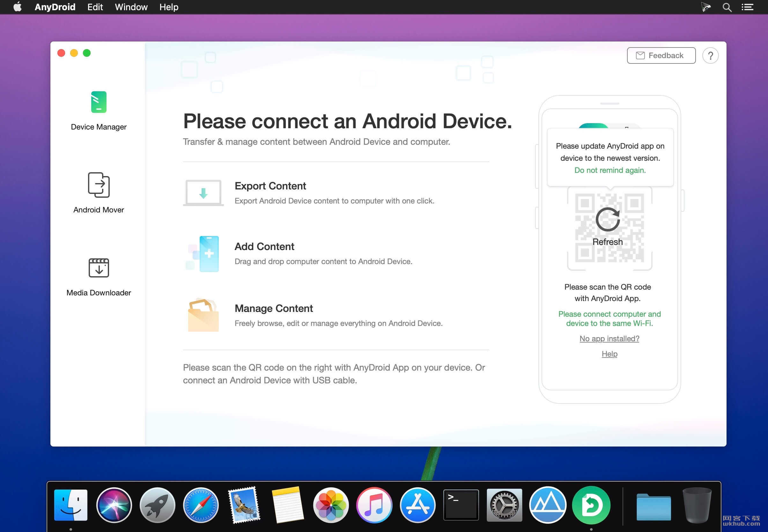Viewport: 768px width, 532px height.
Task: Open App Store from the Dock
Action: tap(418, 505)
